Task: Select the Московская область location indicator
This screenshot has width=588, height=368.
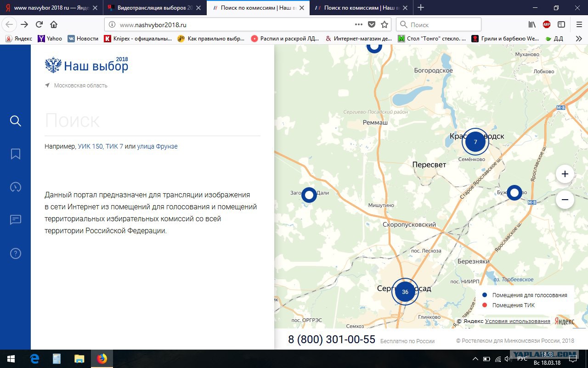Action: click(76, 86)
